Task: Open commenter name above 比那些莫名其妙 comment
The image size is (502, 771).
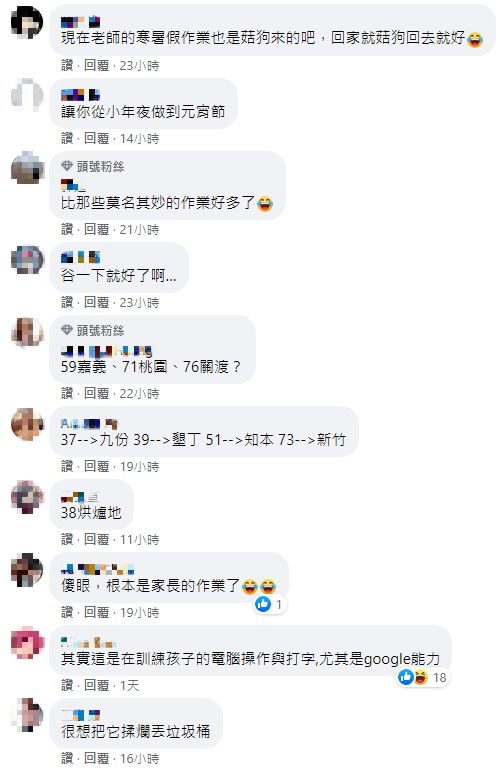Action: (73, 185)
